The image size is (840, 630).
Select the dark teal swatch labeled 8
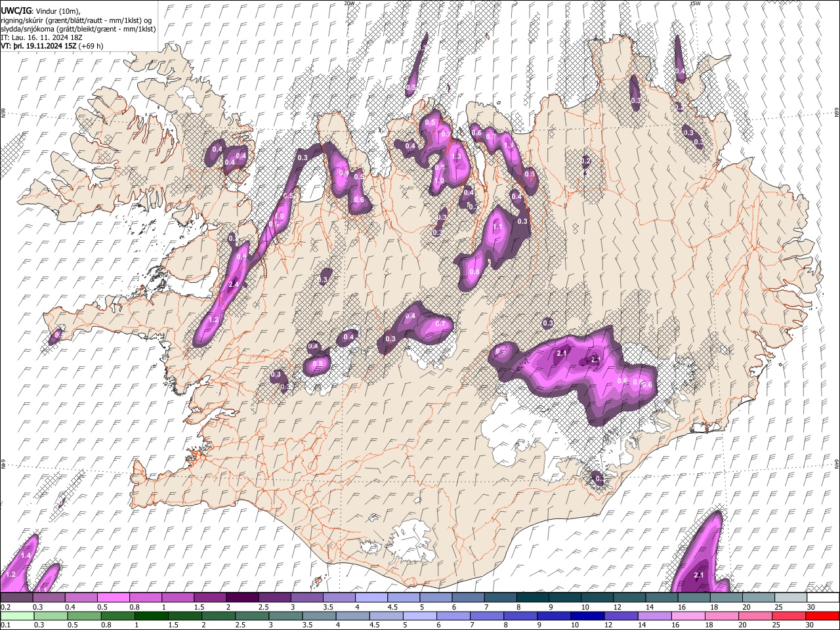[532, 597]
